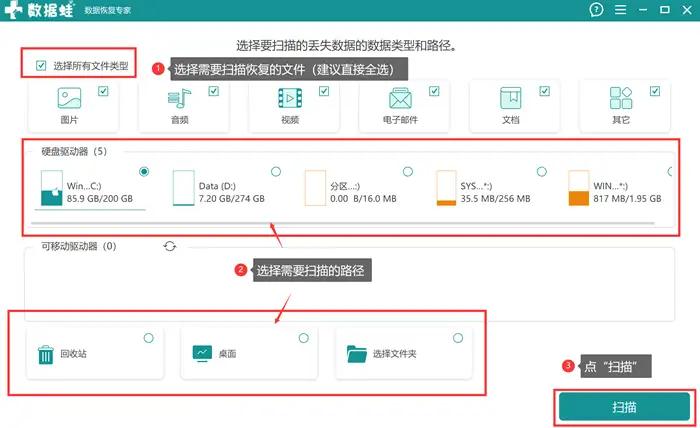Image resolution: width=700 pixels, height=428 pixels.
Task: Click the 回收站 trash bin icon
Action: (46, 355)
